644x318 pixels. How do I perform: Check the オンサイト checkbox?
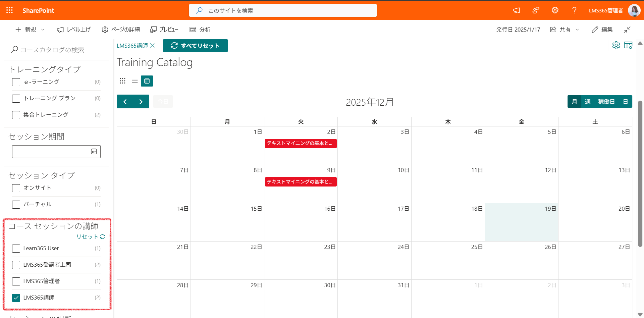tap(16, 188)
